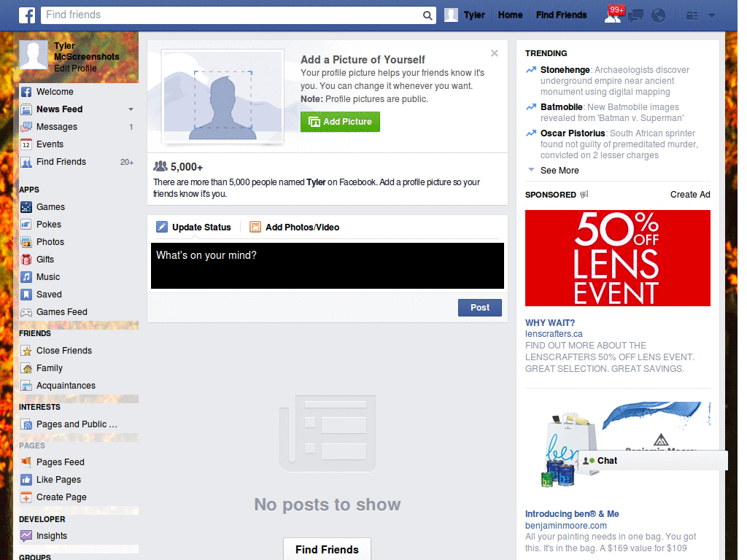Click the Games app icon
The height and width of the screenshot is (560, 747).
click(x=26, y=207)
